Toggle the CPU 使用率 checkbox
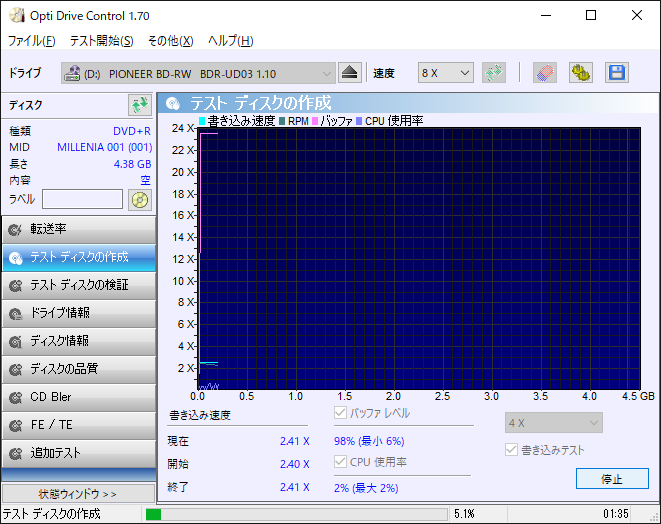The width and height of the screenshot is (661, 524). [x=340, y=461]
